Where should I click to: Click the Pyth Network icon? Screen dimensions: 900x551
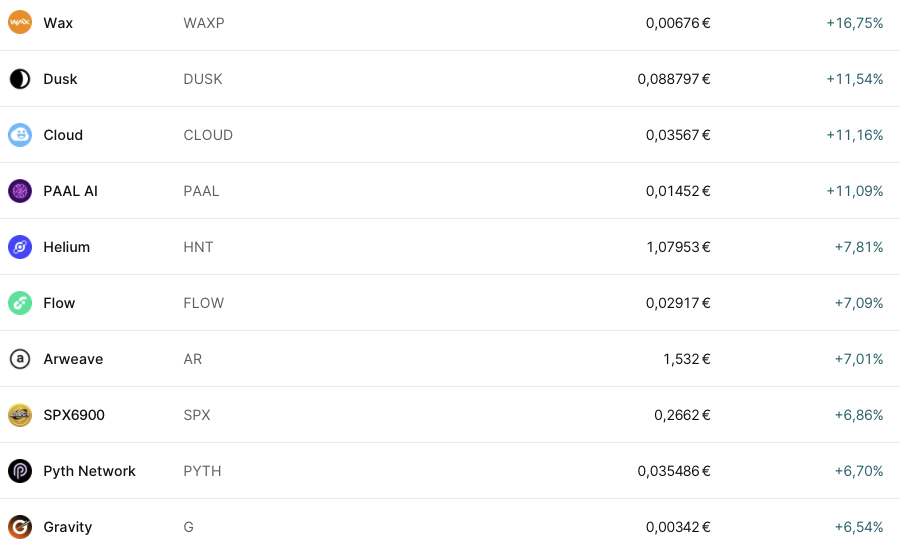[x=20, y=471]
